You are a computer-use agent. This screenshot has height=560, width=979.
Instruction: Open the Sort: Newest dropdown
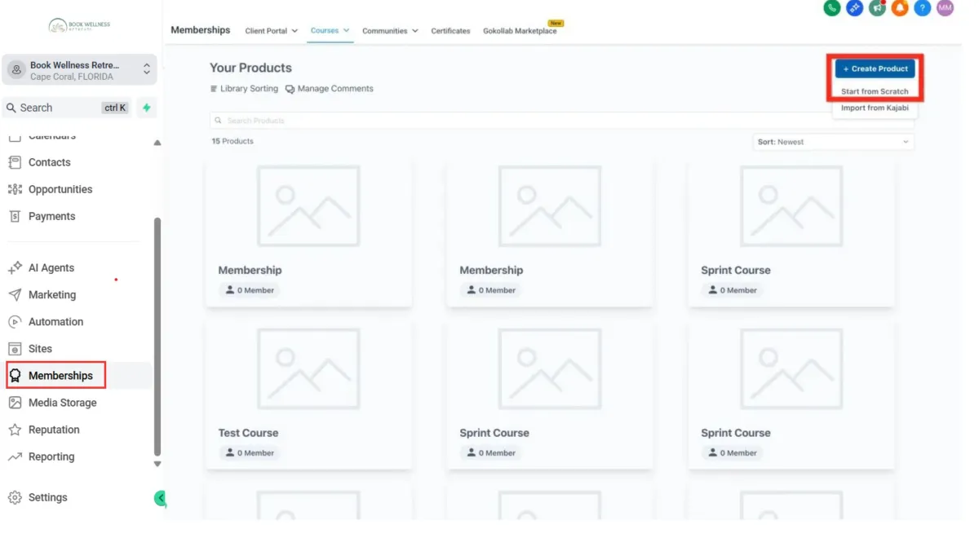click(833, 142)
